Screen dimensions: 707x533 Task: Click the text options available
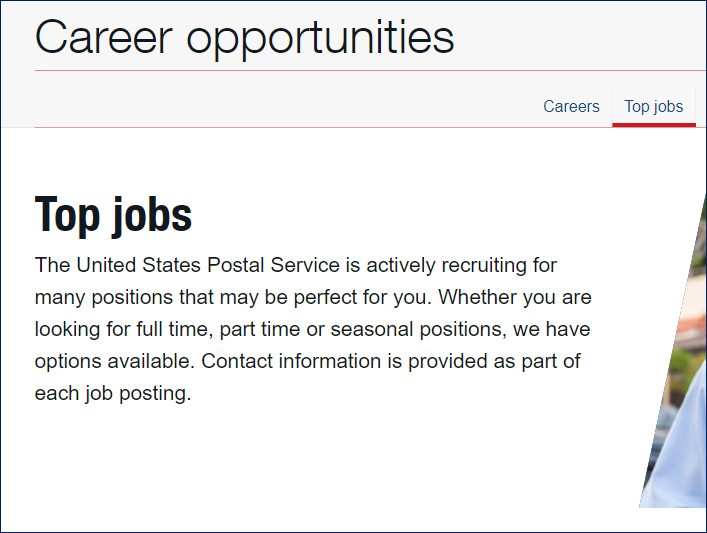(x=115, y=362)
